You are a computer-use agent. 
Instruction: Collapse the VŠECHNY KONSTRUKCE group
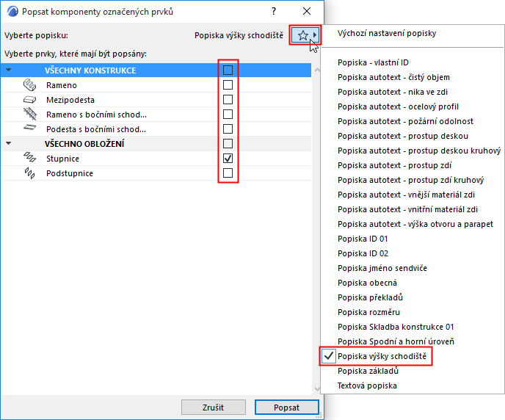point(9,70)
